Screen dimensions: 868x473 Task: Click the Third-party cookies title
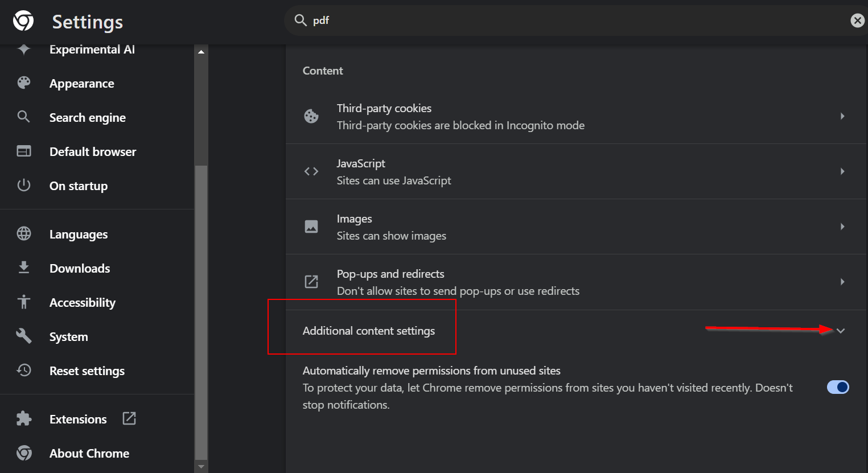click(x=384, y=108)
